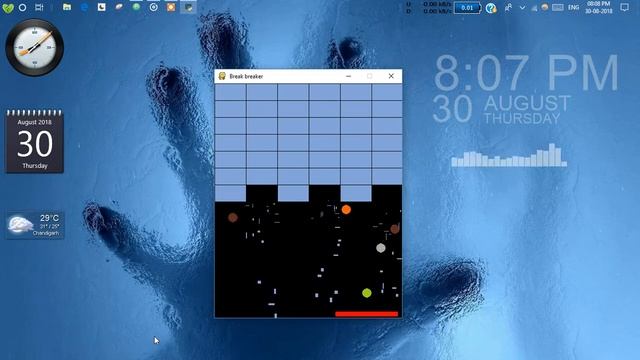Click the help question mark tray icon
The image size is (640, 360).
point(491,8)
